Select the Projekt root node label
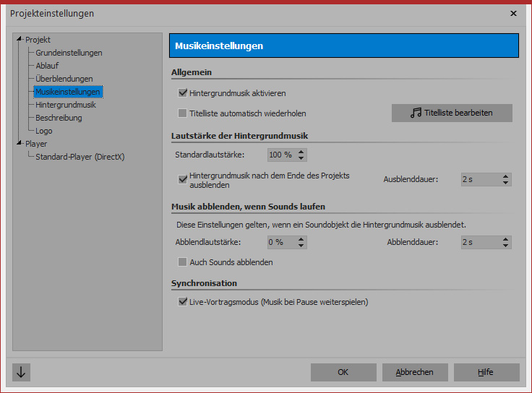532x393 pixels. click(38, 40)
